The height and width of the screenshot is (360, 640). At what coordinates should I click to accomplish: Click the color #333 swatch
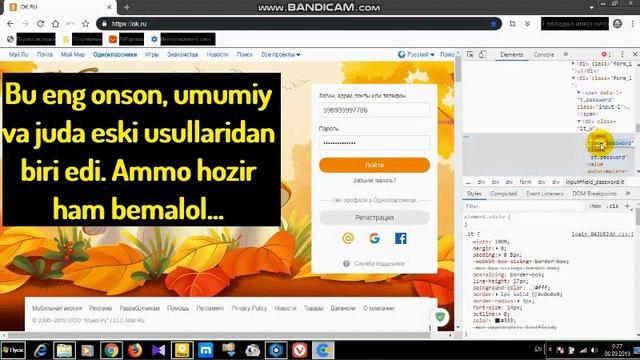coord(497,321)
